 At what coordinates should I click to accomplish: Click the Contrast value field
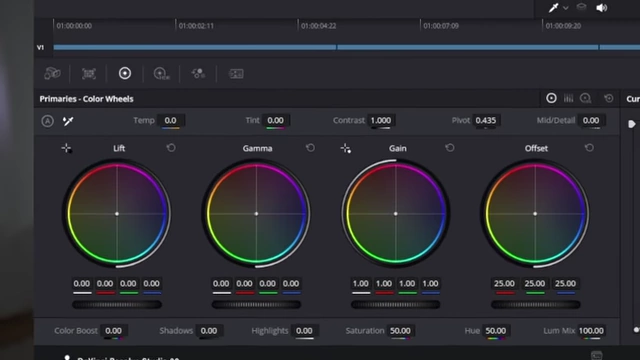tap(380, 120)
